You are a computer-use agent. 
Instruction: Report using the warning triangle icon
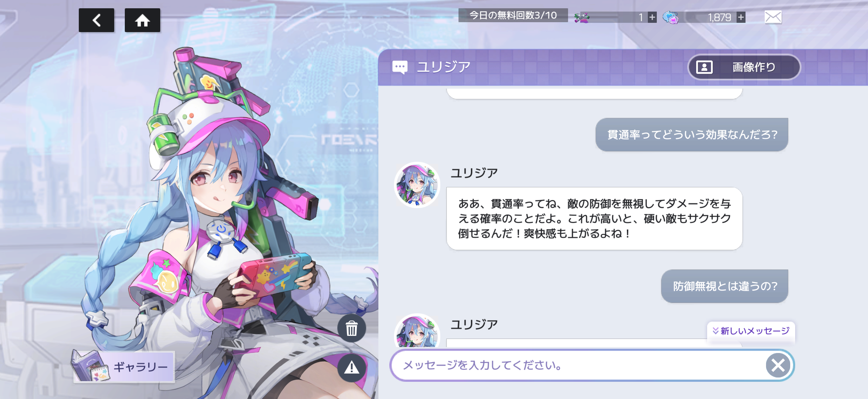pyautogui.click(x=352, y=367)
